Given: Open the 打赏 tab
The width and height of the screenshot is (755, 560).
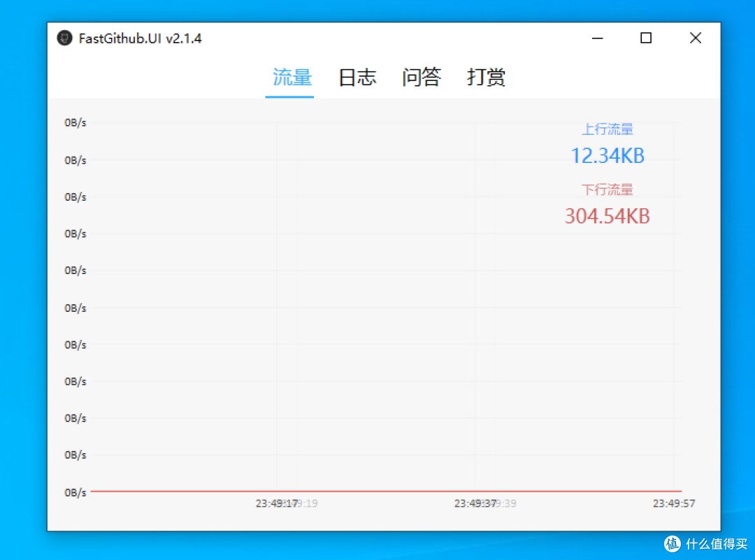Looking at the screenshot, I should point(485,78).
